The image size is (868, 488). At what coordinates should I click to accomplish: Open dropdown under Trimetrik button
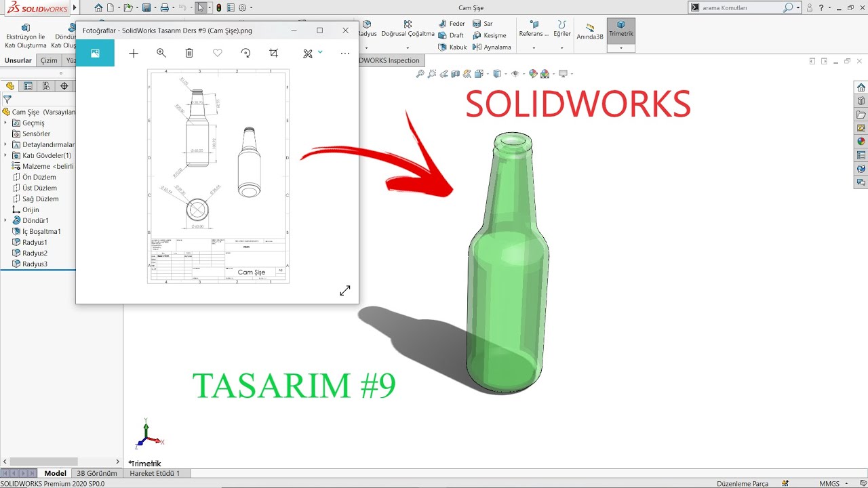[620, 48]
